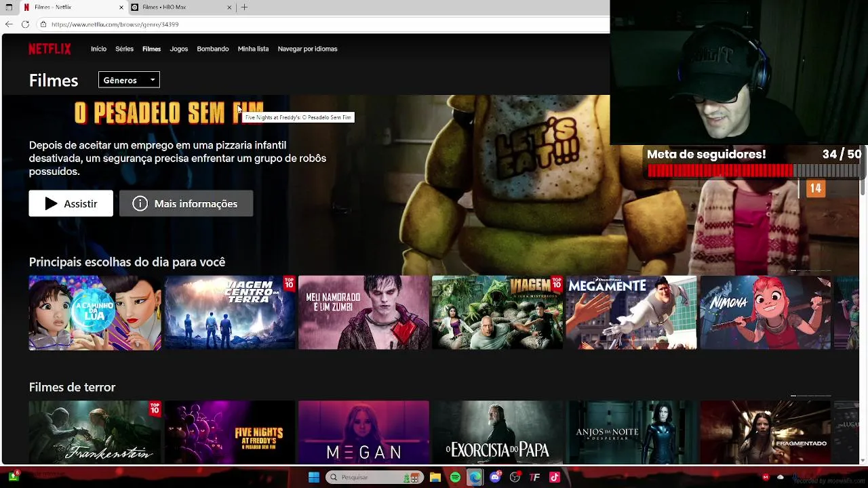Open the A Caminho da Lua thumbnail
This screenshot has width=868, height=488.
95,312
